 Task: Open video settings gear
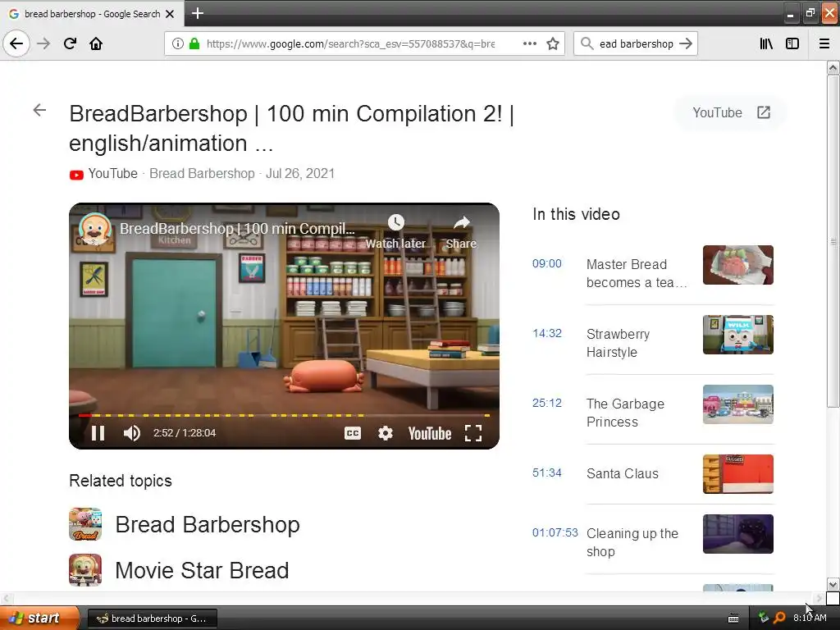(386, 433)
